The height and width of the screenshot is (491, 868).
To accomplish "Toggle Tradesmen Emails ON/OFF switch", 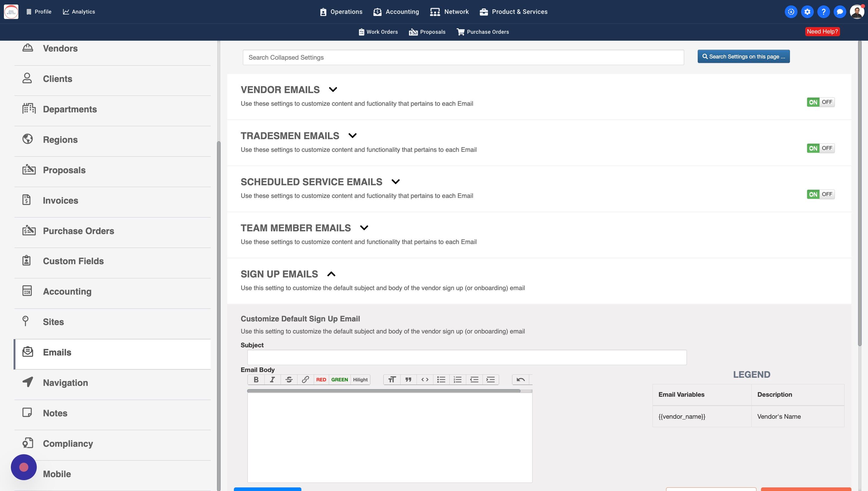I will (x=820, y=149).
